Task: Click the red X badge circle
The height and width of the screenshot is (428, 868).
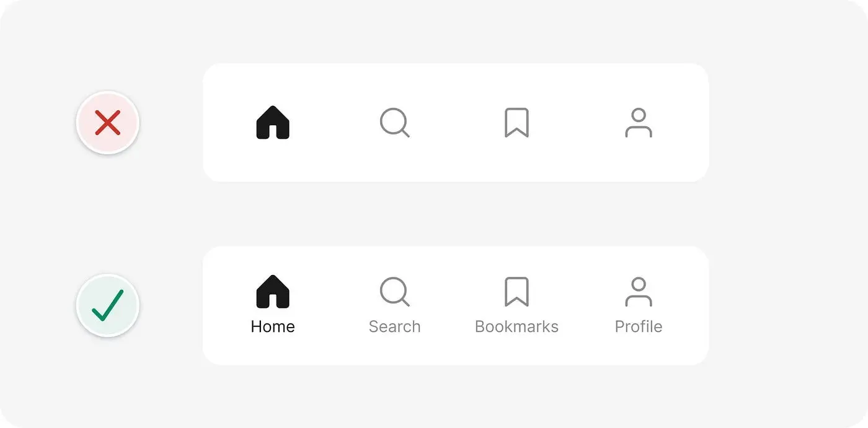Action: click(x=108, y=123)
